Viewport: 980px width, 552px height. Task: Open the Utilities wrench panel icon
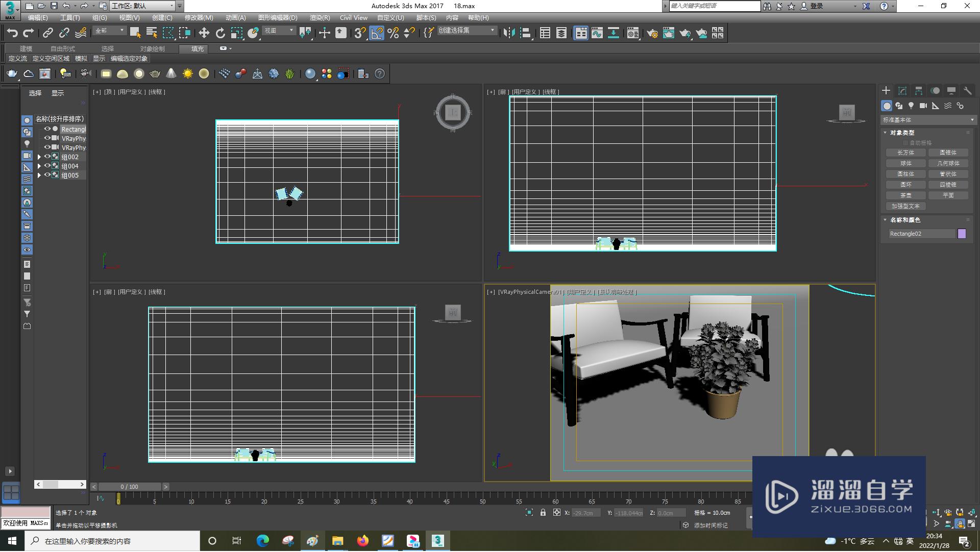point(967,91)
